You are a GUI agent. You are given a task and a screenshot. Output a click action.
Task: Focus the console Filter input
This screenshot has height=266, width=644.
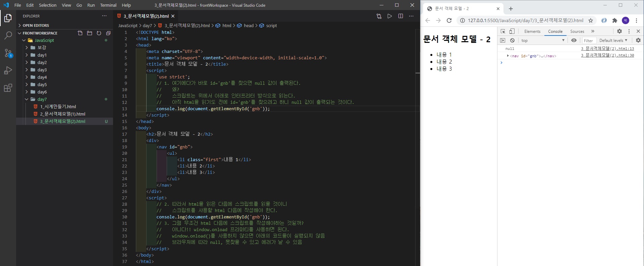[588, 40]
